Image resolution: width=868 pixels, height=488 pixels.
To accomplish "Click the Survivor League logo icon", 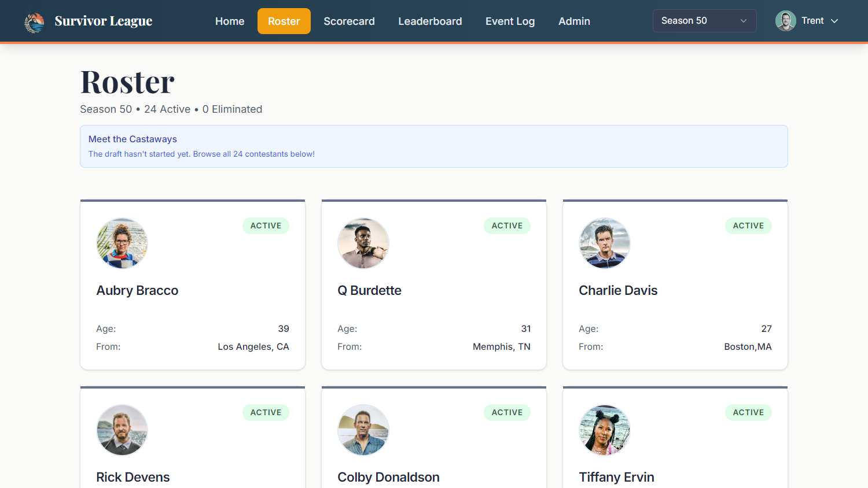I will tap(34, 22).
